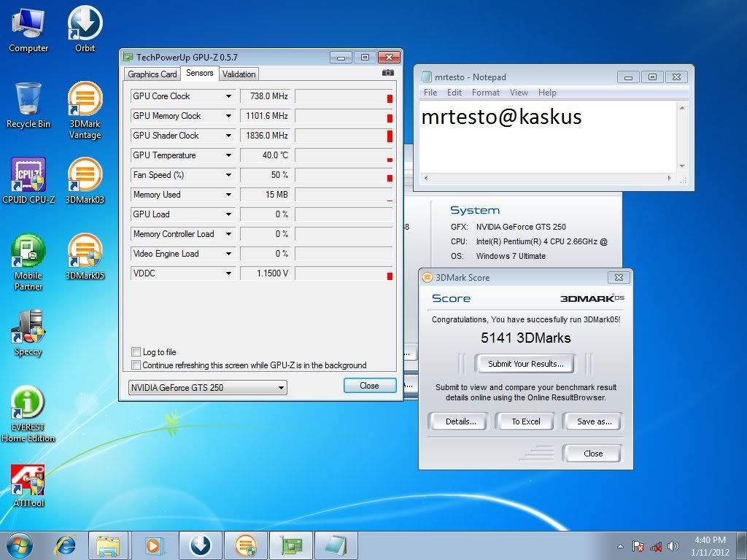Switch to the Graphics Card tab
Screen dimensions: 747x560
pos(152,74)
